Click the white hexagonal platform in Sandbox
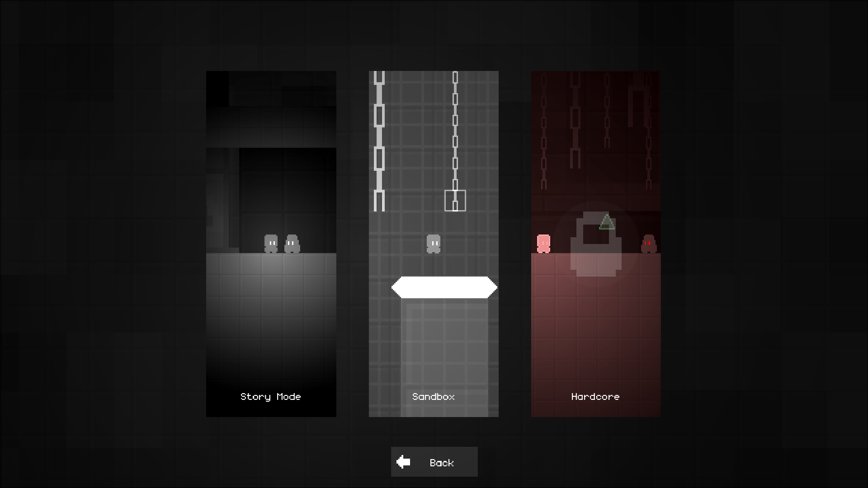The height and width of the screenshot is (488, 868). [x=444, y=287]
